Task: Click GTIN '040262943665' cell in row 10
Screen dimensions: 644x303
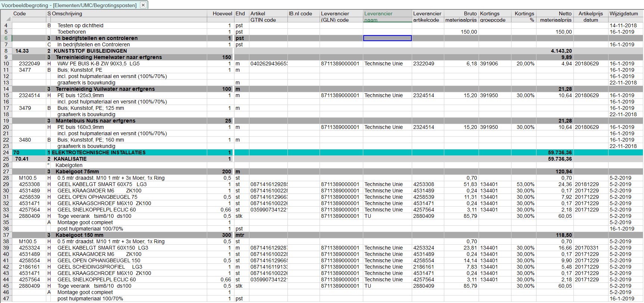Action: (x=268, y=64)
